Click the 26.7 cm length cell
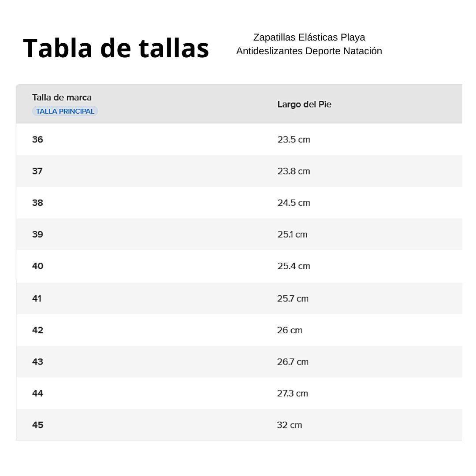 [293, 362]
